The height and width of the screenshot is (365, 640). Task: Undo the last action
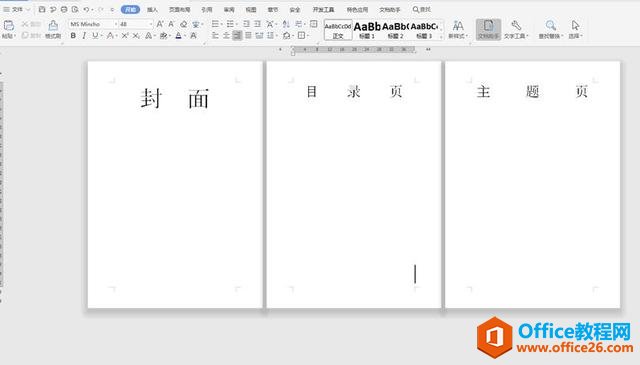point(86,9)
